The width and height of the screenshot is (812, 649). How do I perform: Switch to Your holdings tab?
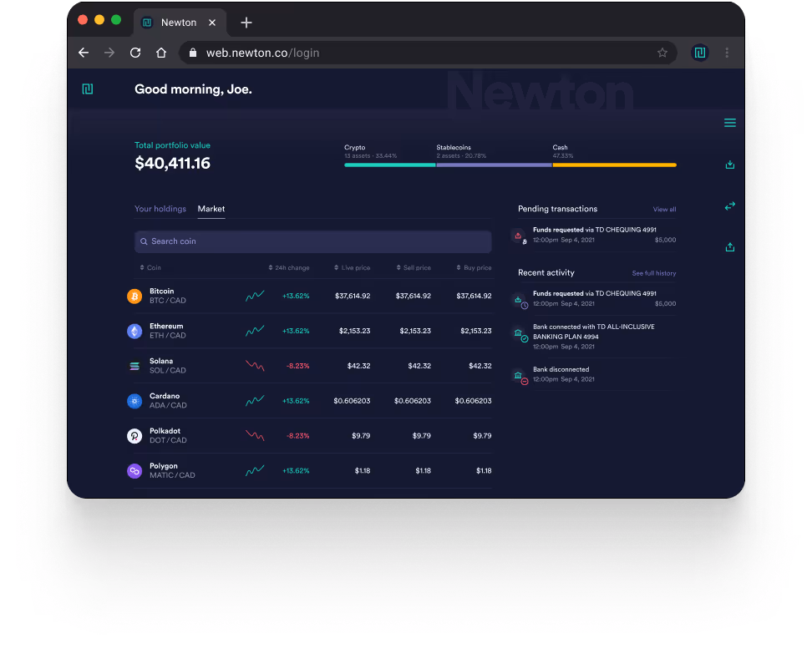[160, 209]
